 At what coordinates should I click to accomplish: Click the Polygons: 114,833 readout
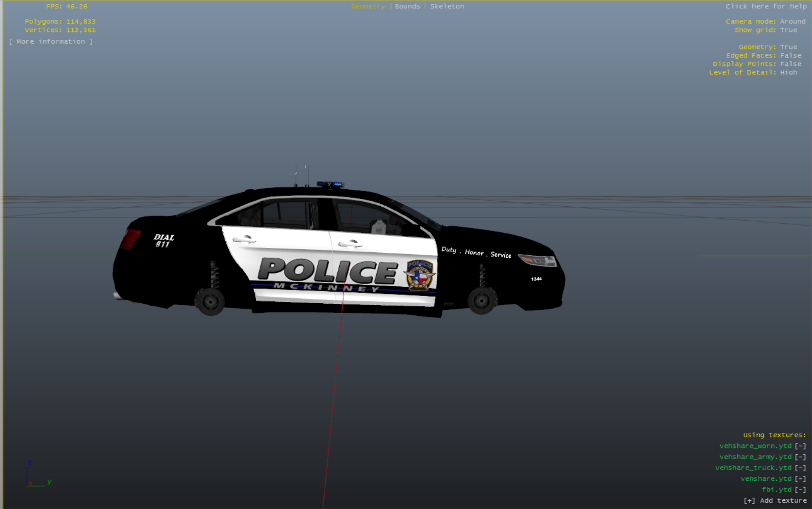click(x=60, y=21)
